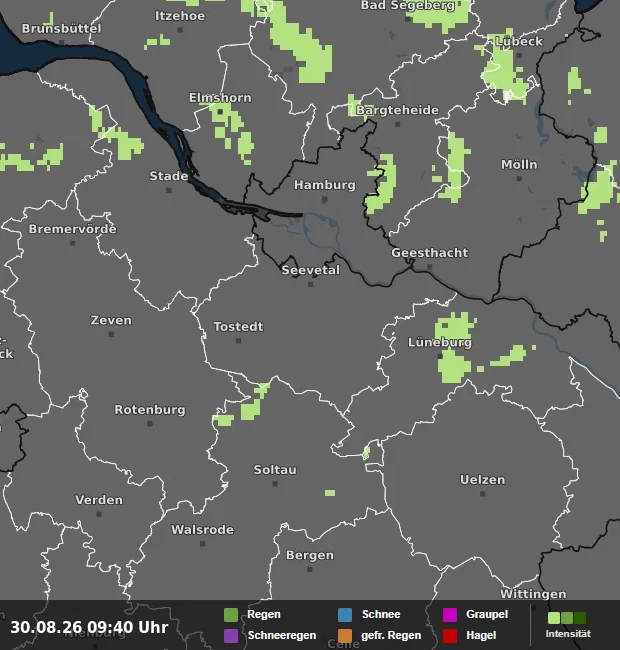Click the Seevetal city label
Viewport: 620px width, 650px height.
point(311,270)
